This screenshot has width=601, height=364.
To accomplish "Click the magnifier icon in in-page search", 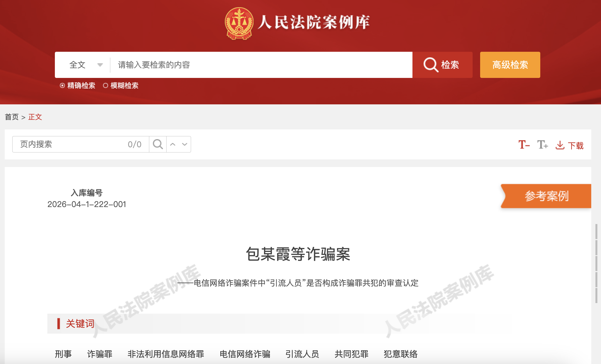I will [x=158, y=144].
